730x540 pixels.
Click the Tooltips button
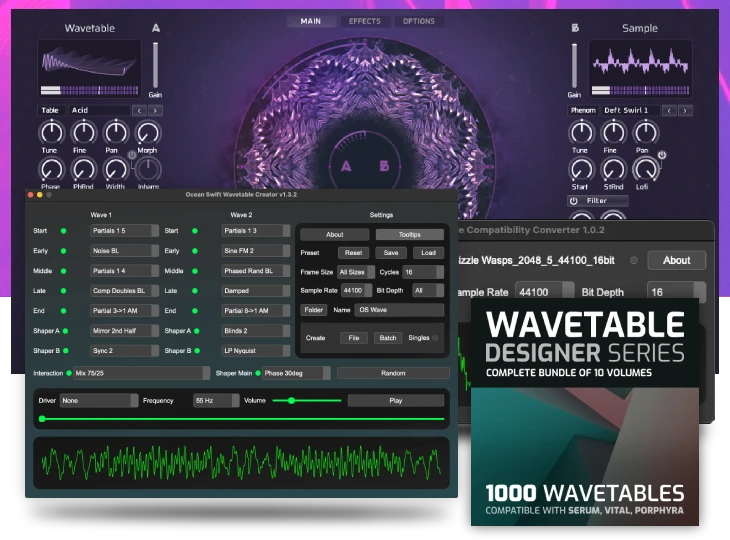pos(410,235)
